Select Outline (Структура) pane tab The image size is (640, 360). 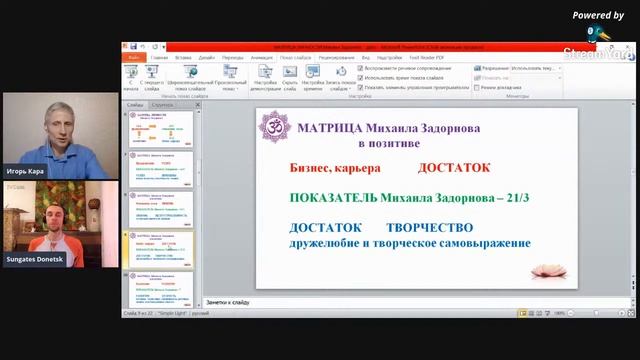[x=162, y=105]
